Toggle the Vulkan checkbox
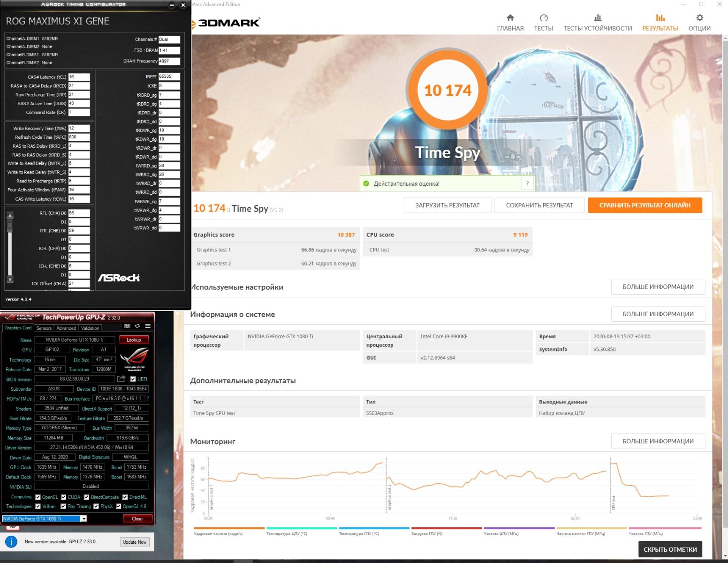The height and width of the screenshot is (563, 728). (38, 506)
